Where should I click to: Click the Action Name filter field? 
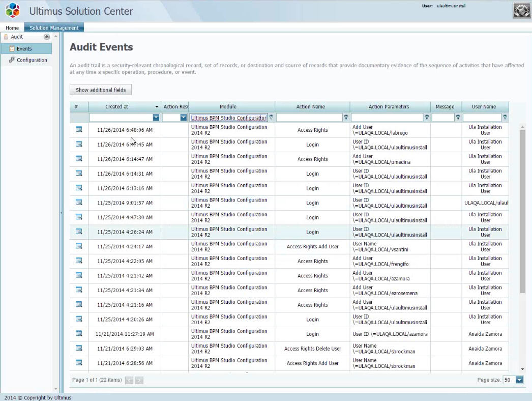[309, 118]
